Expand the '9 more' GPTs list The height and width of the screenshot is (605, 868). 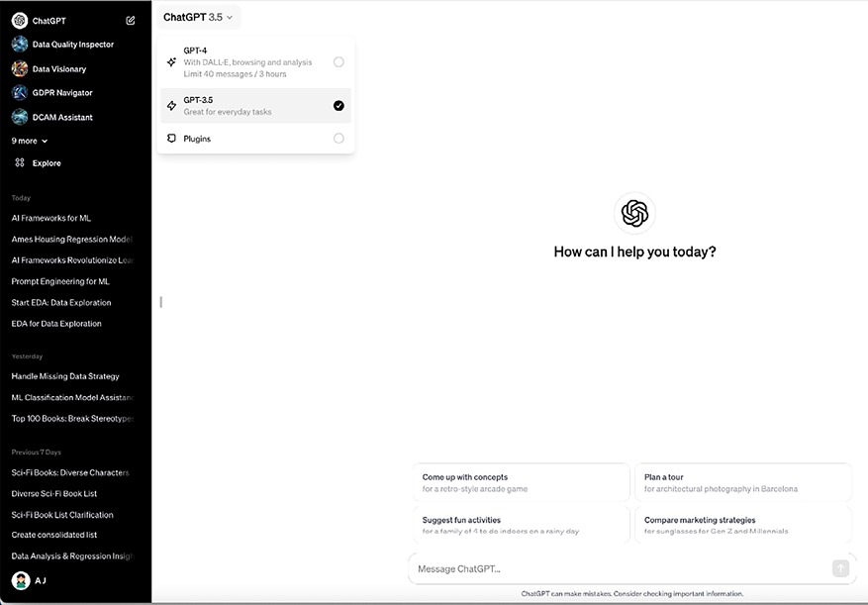30,141
